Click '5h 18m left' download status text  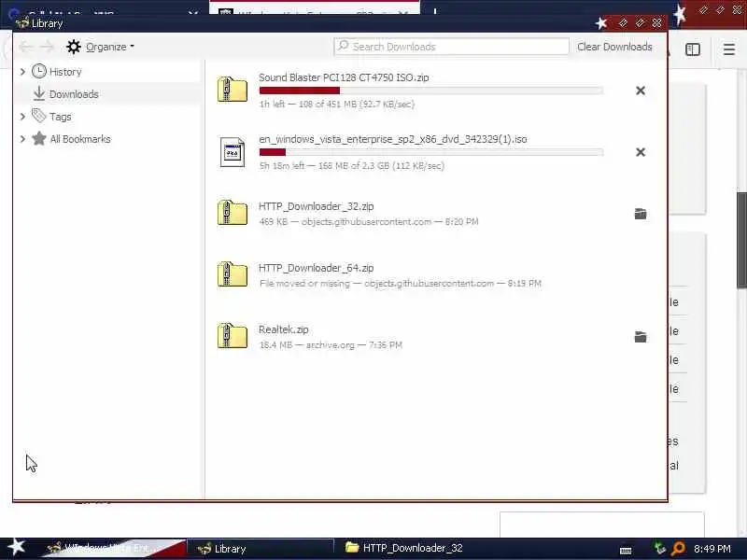coord(352,166)
